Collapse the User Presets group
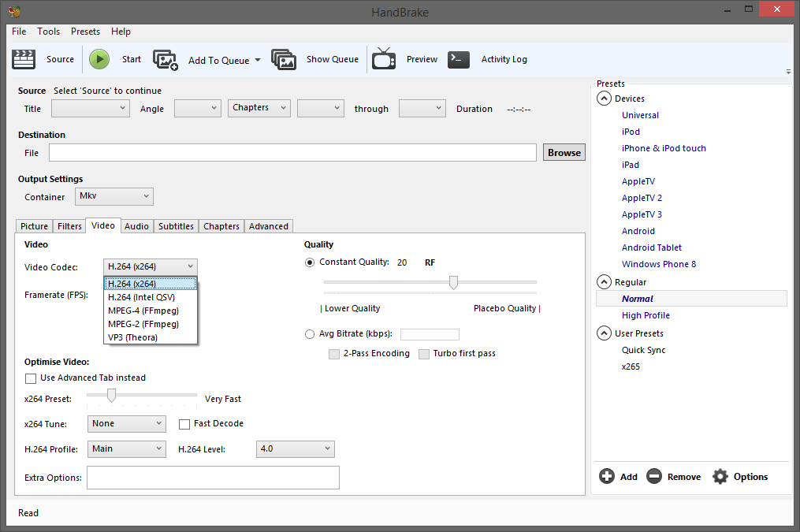The width and height of the screenshot is (800, 532). coord(604,333)
